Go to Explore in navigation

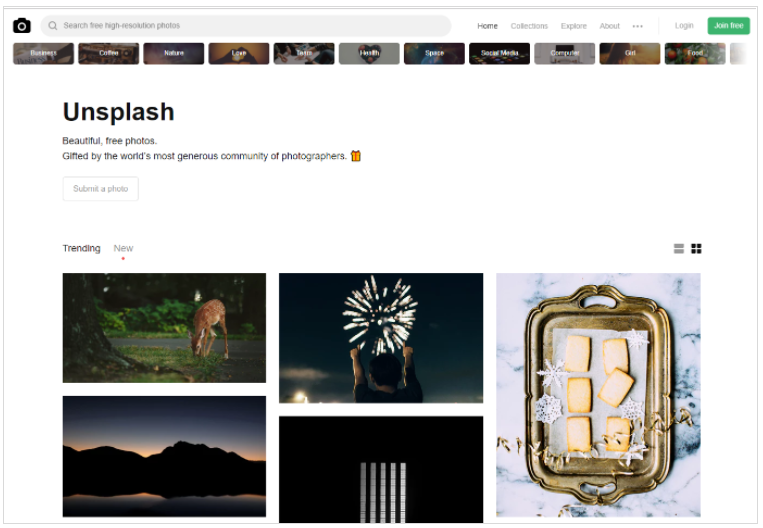(573, 26)
